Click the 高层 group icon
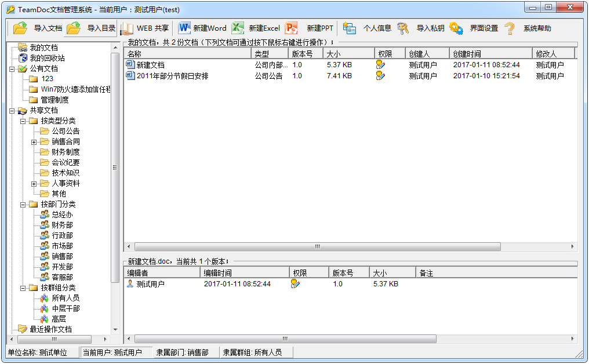 point(45,319)
